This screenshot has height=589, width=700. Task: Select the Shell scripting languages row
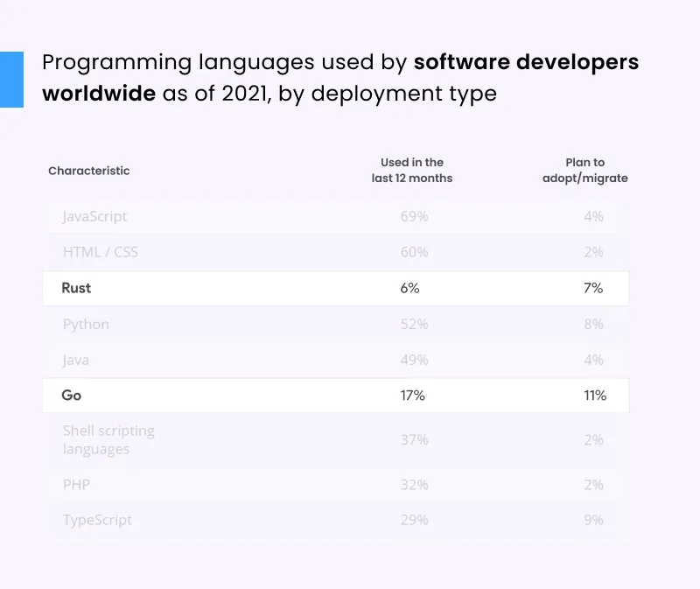[336, 440]
